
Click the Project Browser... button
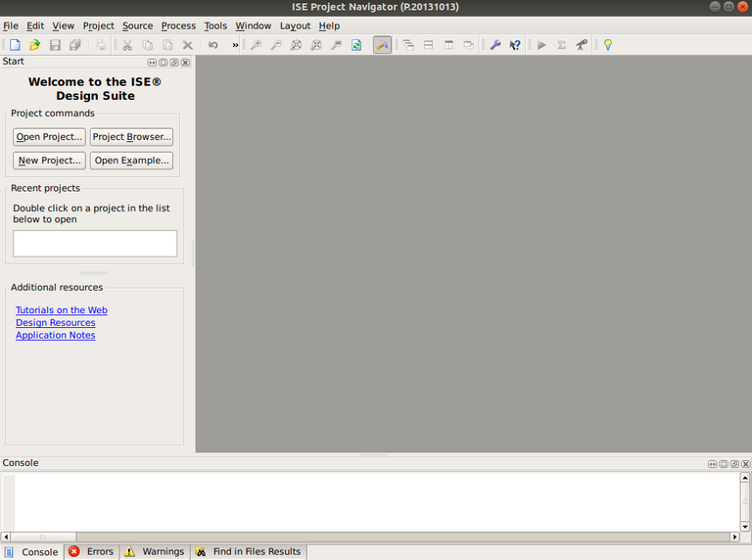[x=131, y=137]
